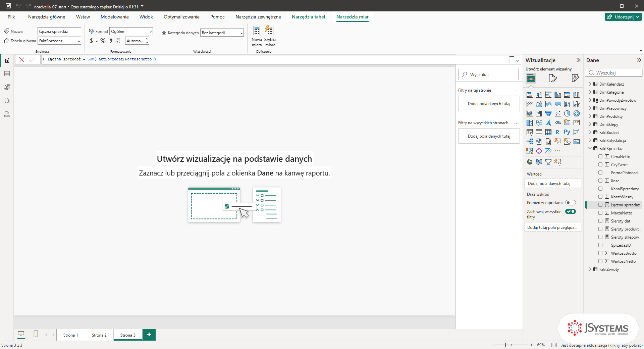Click Szybka miara icon
The height and width of the screenshot is (349, 644).
[270, 36]
